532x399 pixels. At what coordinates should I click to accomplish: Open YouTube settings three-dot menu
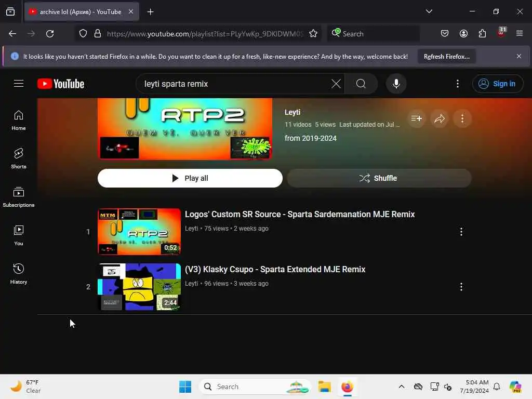[458, 84]
